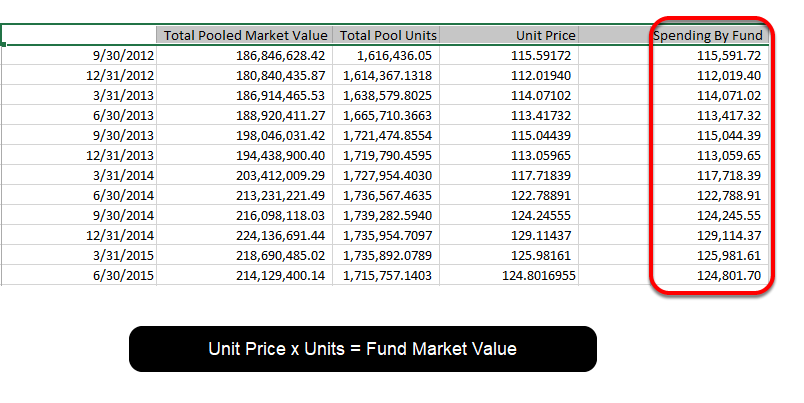The image size is (804, 403).
Task: Select pool units cell 1,727,954.4030
Action: pos(386,175)
